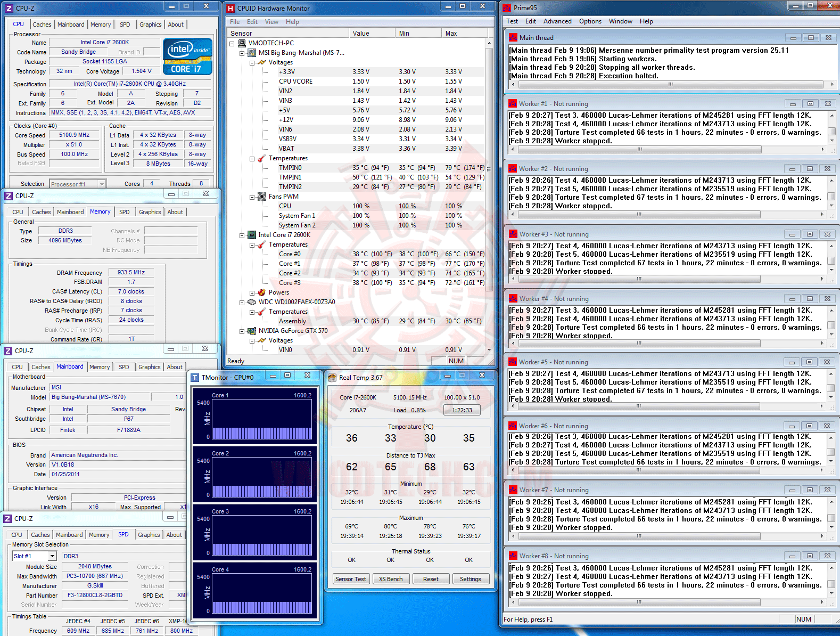Image resolution: width=840 pixels, height=636 pixels.
Task: Open the Advanced menu in Prime95
Action: coord(557,21)
